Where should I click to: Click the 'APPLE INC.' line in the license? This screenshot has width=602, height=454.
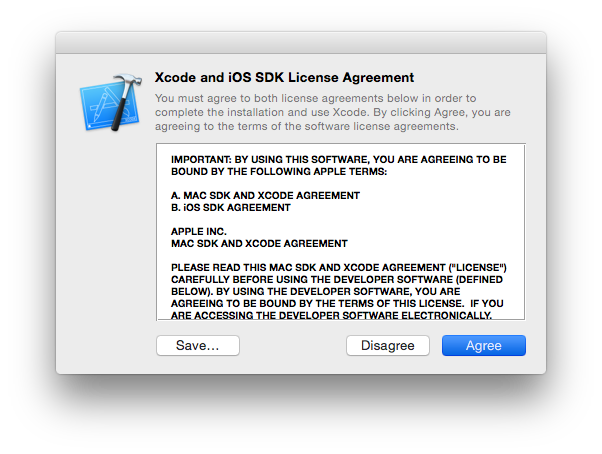point(199,231)
